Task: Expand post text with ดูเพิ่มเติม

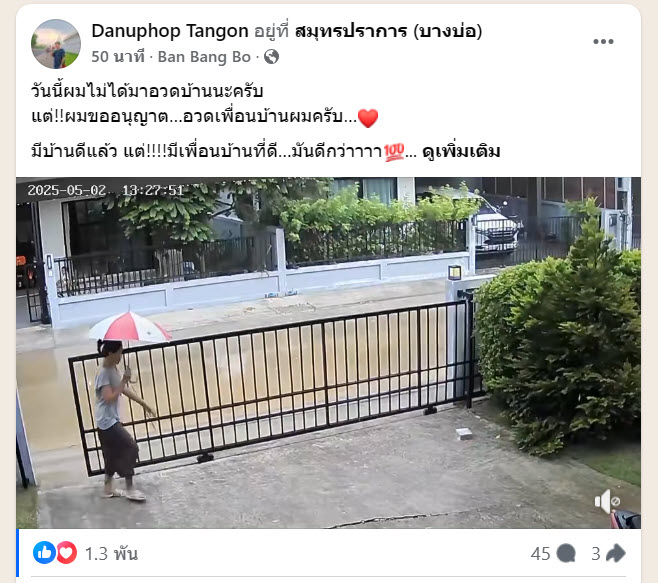Action: click(461, 152)
